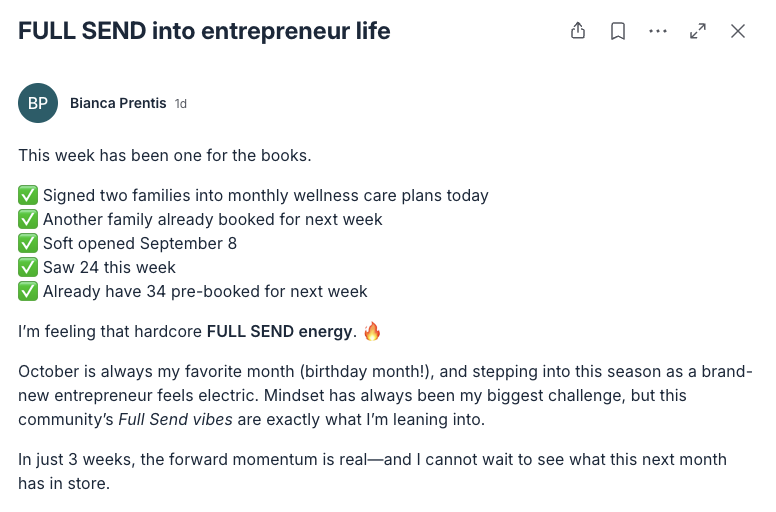The width and height of the screenshot is (776, 512).
Task: Click the italic Full Send vibes text
Action: coord(175,419)
